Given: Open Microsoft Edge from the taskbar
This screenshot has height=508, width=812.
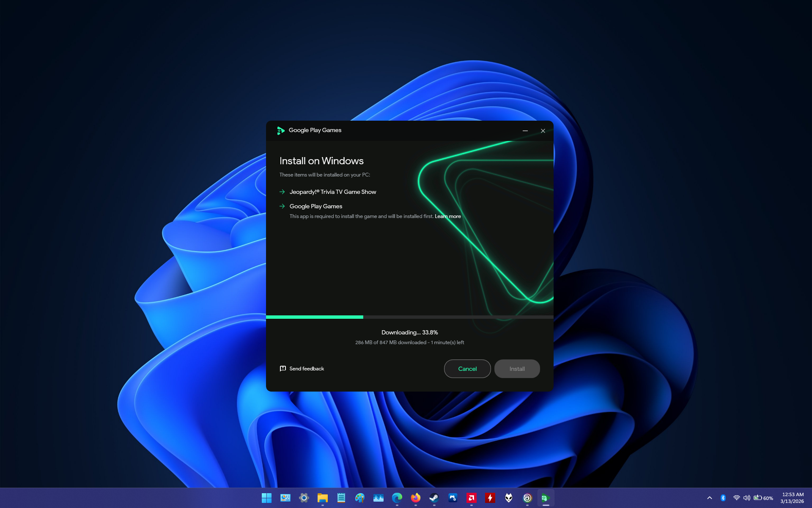Looking at the screenshot, I should [x=397, y=498].
